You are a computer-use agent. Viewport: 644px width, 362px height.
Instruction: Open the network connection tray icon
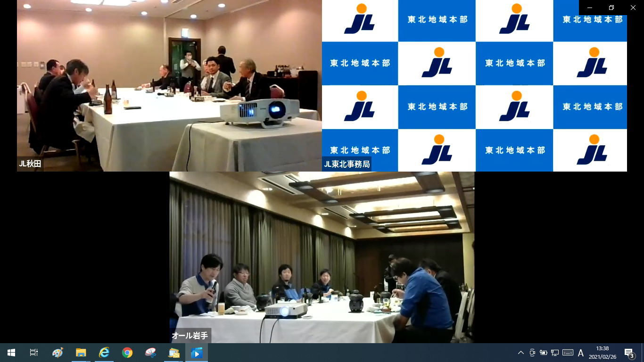point(555,353)
